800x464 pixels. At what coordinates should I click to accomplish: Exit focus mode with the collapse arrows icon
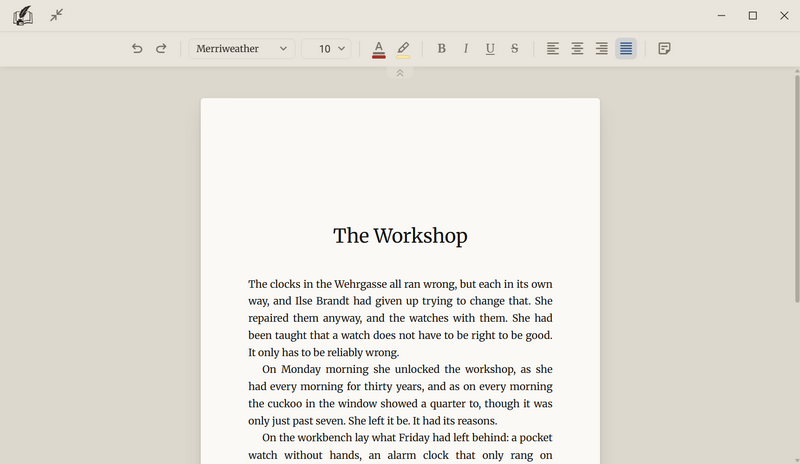tap(57, 15)
